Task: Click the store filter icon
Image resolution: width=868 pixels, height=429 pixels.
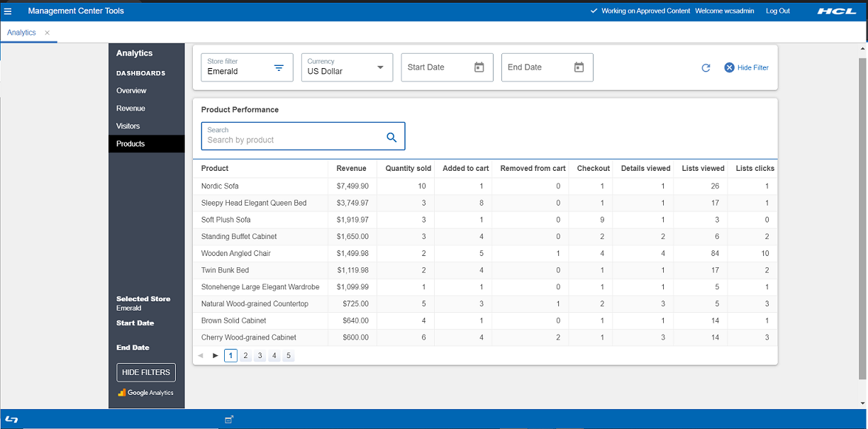Action: [279, 67]
